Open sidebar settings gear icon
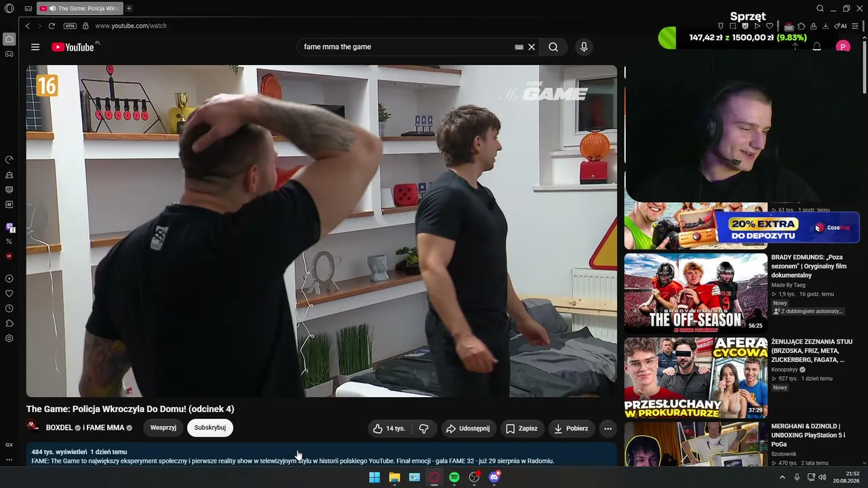Screen dimensions: 868x488 click(9, 338)
